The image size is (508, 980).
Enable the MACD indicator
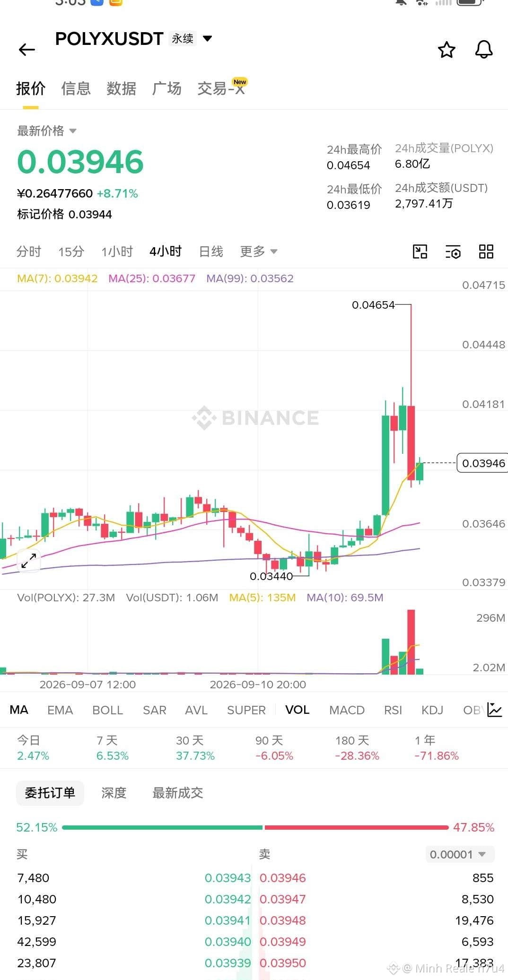pos(347,710)
